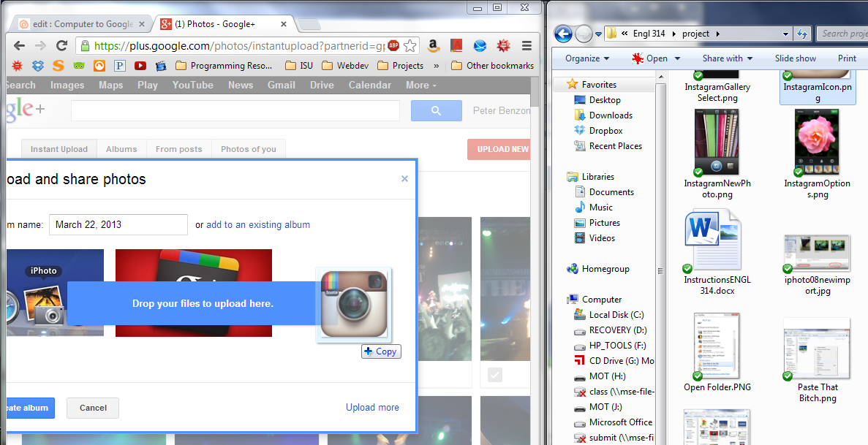Expand the Open button dropdown arrow
This screenshot has width=868, height=445.
click(x=677, y=58)
